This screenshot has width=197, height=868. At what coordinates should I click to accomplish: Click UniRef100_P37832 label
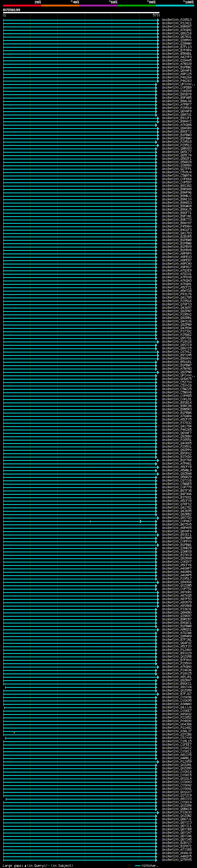tap(176, 423)
